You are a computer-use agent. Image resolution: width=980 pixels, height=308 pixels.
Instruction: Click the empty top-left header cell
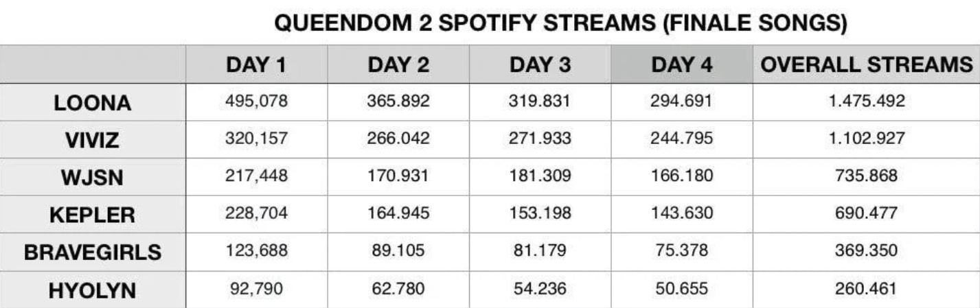[93, 66]
